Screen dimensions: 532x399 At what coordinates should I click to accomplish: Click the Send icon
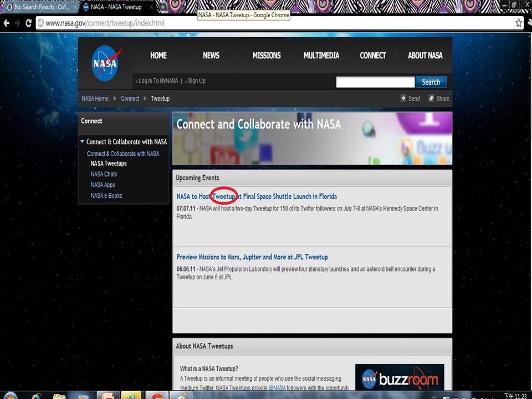(403, 99)
